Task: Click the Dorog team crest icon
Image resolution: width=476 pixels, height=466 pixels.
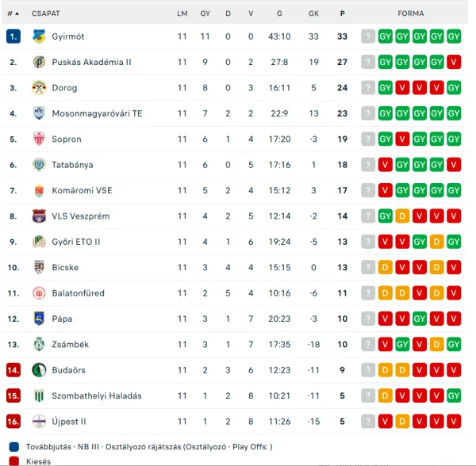Action: click(39, 88)
